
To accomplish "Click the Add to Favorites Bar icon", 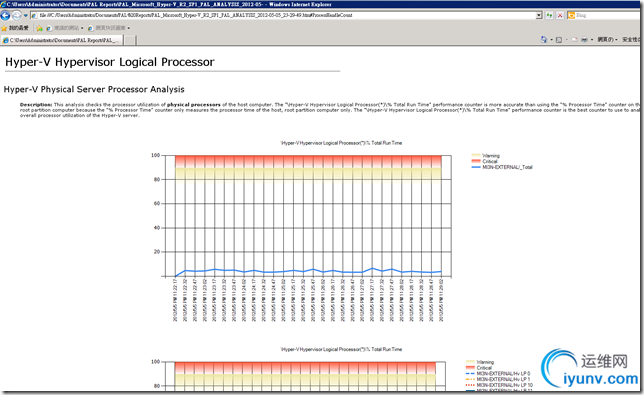I will tap(39, 28).
